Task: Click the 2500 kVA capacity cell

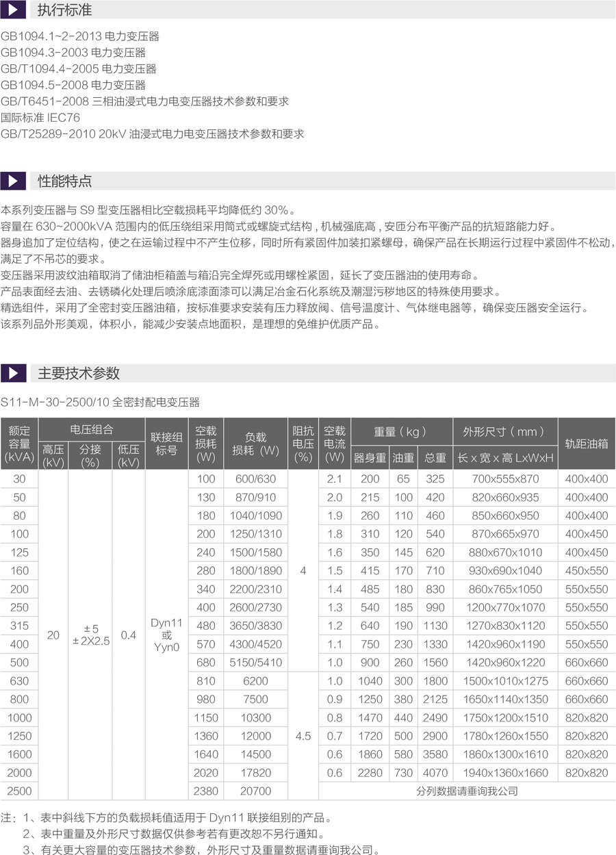Action: coord(19,791)
